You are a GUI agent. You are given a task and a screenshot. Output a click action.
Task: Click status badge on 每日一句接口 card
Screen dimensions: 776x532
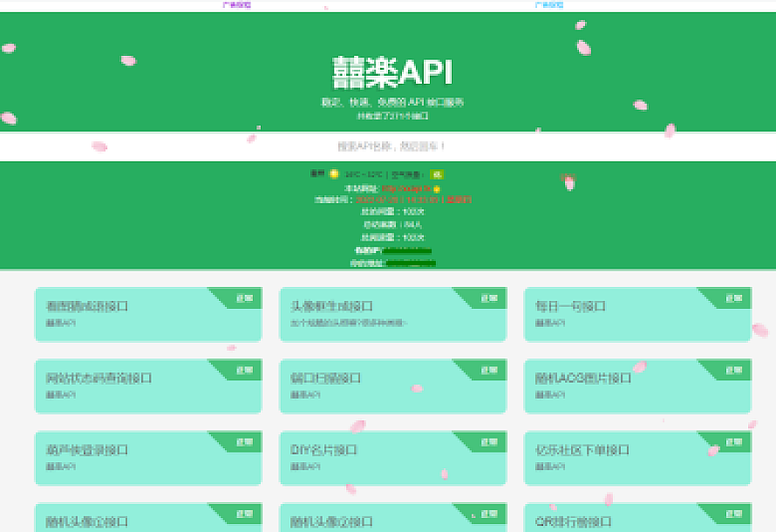tap(733, 298)
